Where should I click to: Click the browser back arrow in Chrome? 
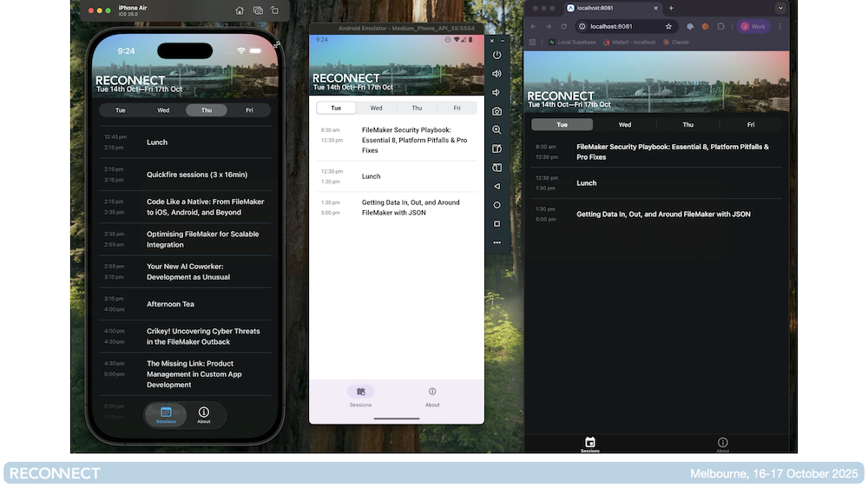tap(533, 27)
